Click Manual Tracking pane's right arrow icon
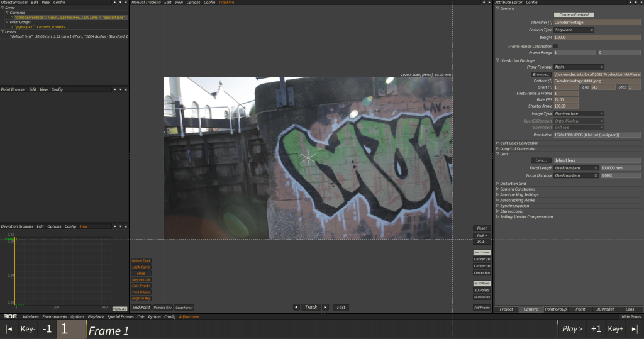 point(489,3)
